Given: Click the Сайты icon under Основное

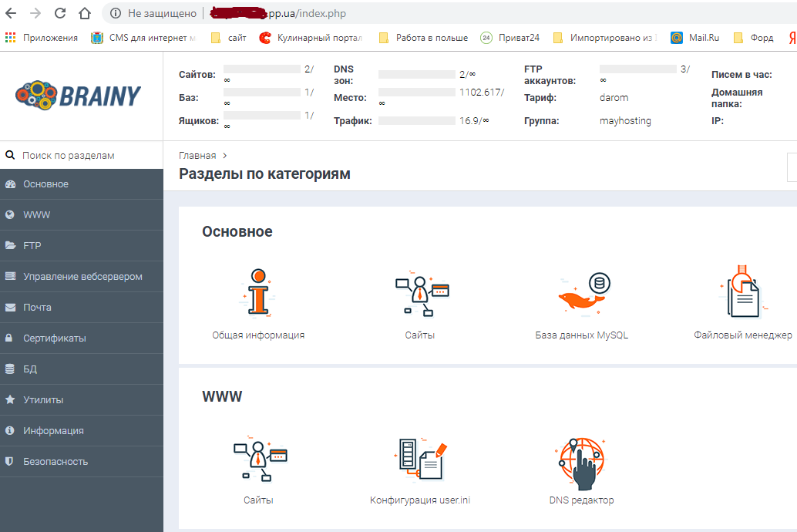Looking at the screenshot, I should point(420,295).
